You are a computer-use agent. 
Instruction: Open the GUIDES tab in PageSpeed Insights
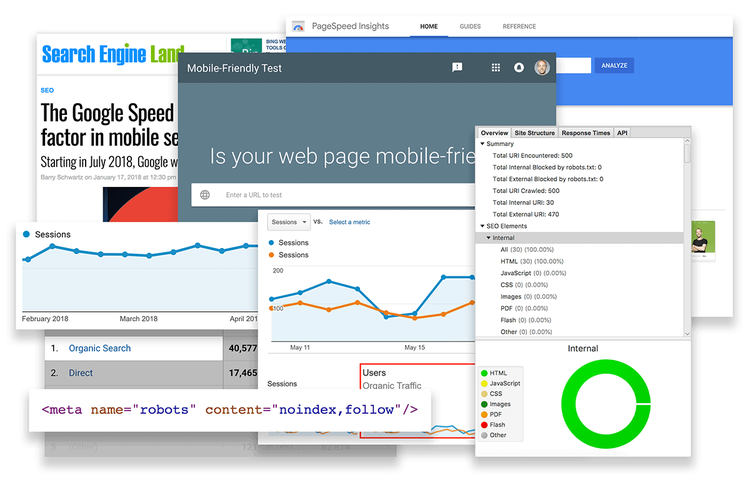coord(470,26)
